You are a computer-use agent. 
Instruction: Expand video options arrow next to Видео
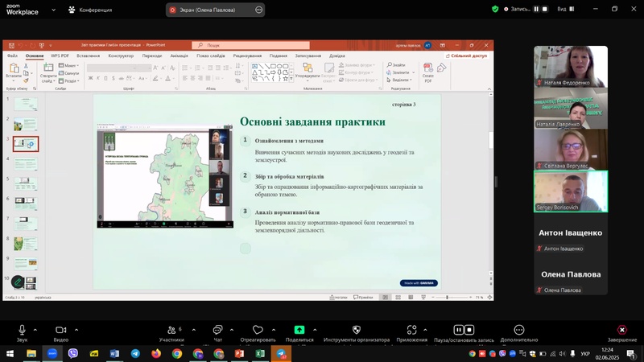tap(76, 329)
